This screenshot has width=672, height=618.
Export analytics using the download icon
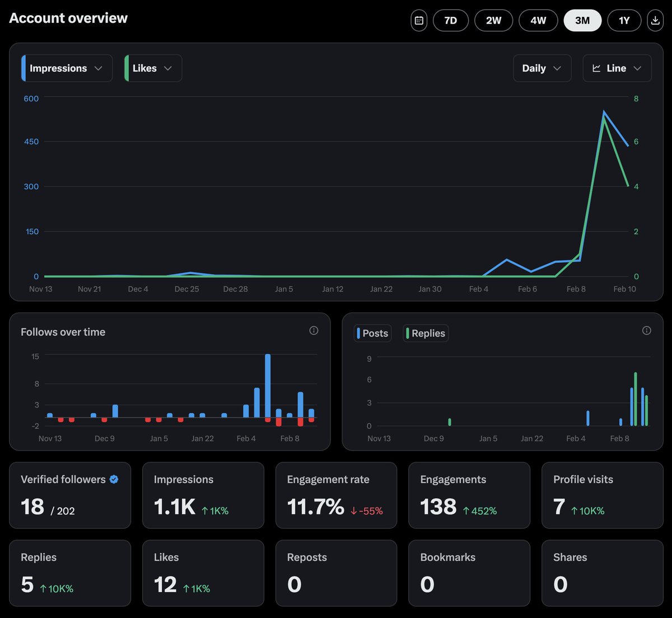(655, 20)
